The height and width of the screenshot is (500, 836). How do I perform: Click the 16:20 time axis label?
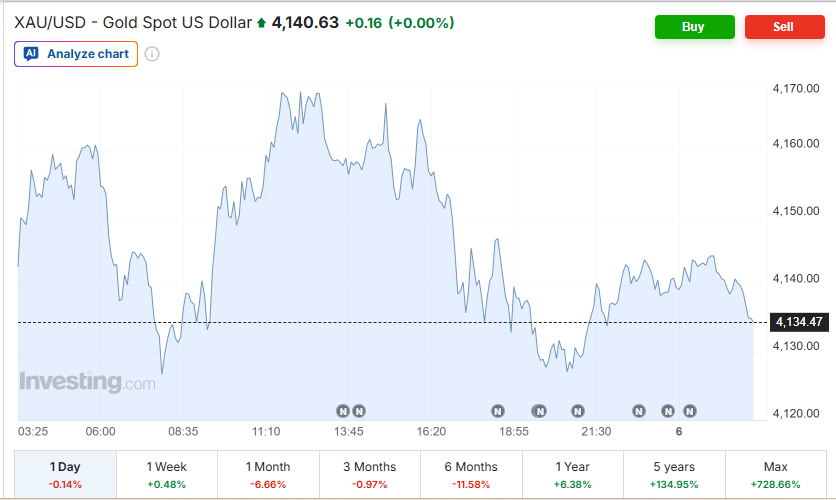tap(431, 431)
